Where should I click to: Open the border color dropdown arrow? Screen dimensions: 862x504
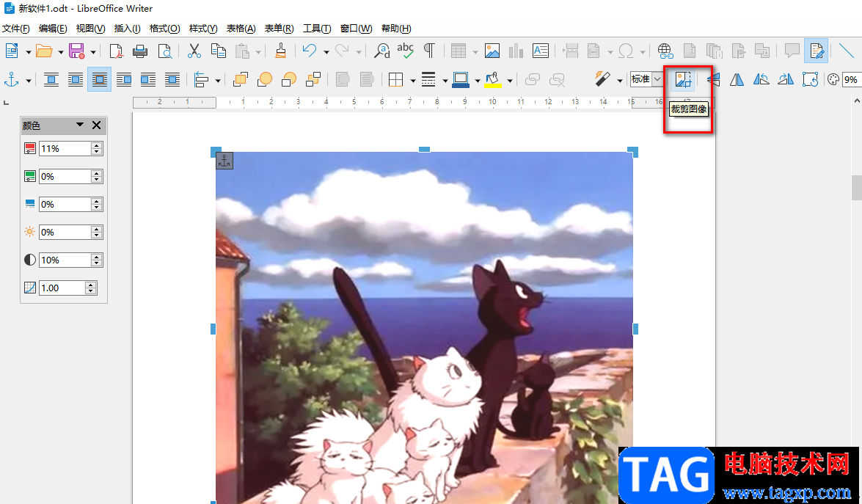tap(477, 81)
